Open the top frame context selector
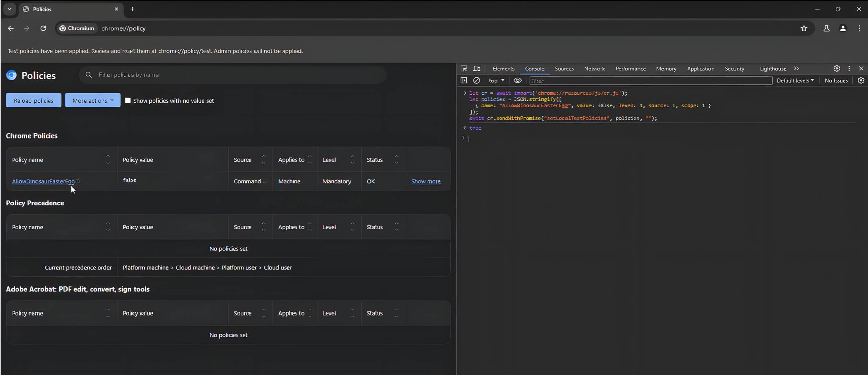 pos(496,80)
